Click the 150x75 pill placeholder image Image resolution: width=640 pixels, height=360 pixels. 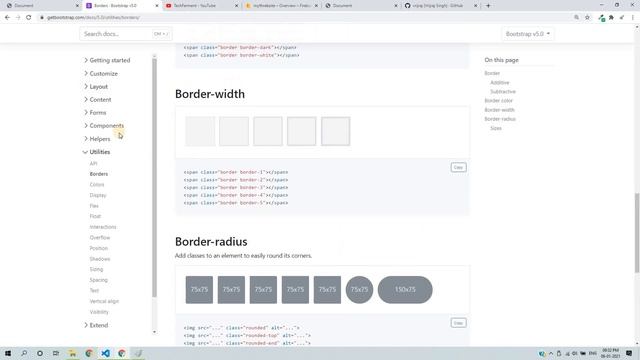[405, 290]
